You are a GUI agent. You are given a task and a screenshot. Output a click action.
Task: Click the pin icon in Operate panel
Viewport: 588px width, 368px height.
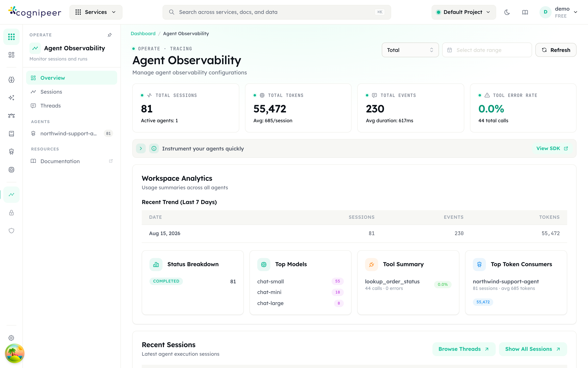(x=110, y=35)
